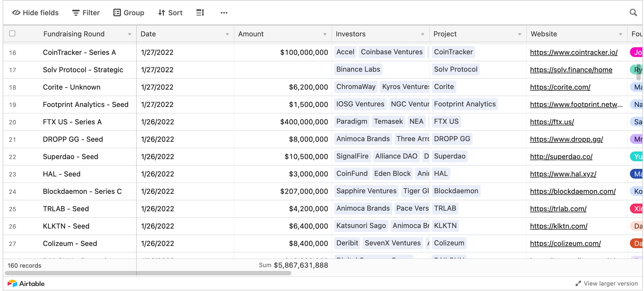Click row number 27
644x291 pixels.
[12, 244]
